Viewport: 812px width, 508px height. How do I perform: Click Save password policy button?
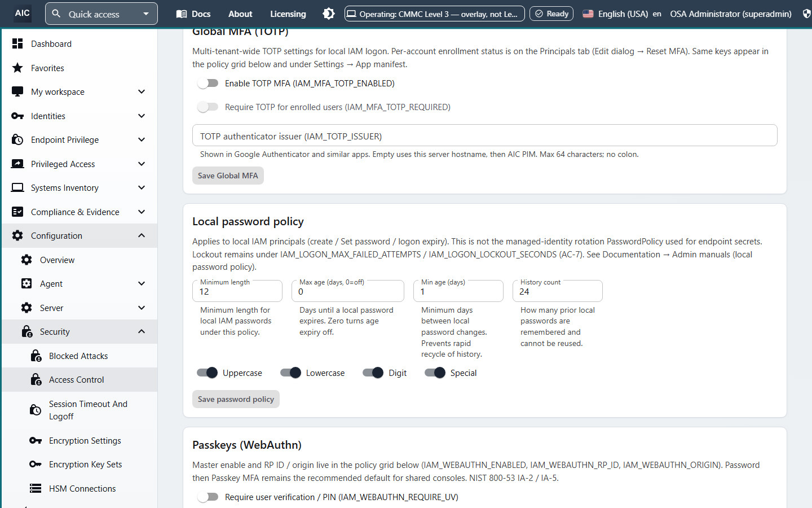236,399
